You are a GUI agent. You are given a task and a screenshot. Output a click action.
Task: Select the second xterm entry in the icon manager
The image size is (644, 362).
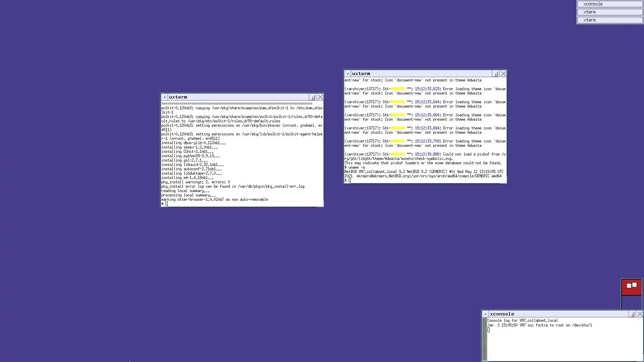[609, 20]
